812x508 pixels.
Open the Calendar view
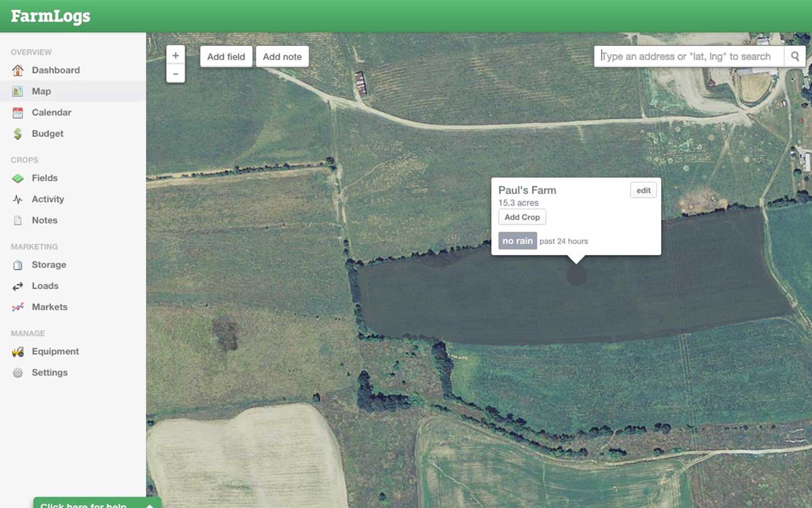52,112
